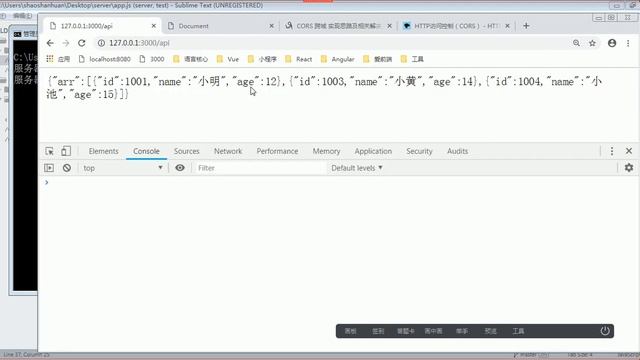Open the Elements panel
640x360 pixels.
click(x=104, y=151)
